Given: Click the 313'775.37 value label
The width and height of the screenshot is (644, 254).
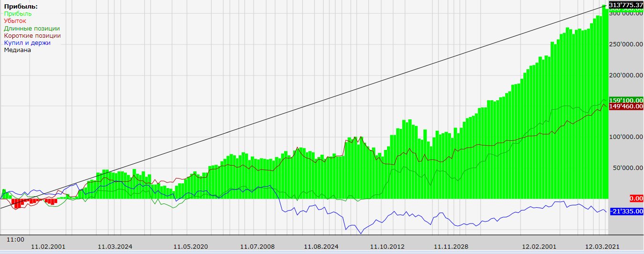Looking at the screenshot, I should click(x=626, y=5).
